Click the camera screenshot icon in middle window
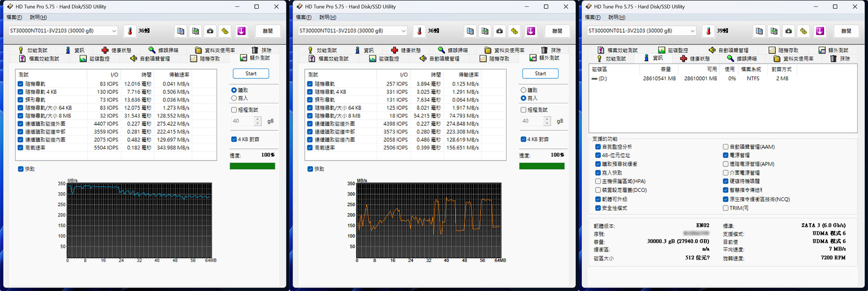The width and height of the screenshot is (868, 291). (500, 31)
